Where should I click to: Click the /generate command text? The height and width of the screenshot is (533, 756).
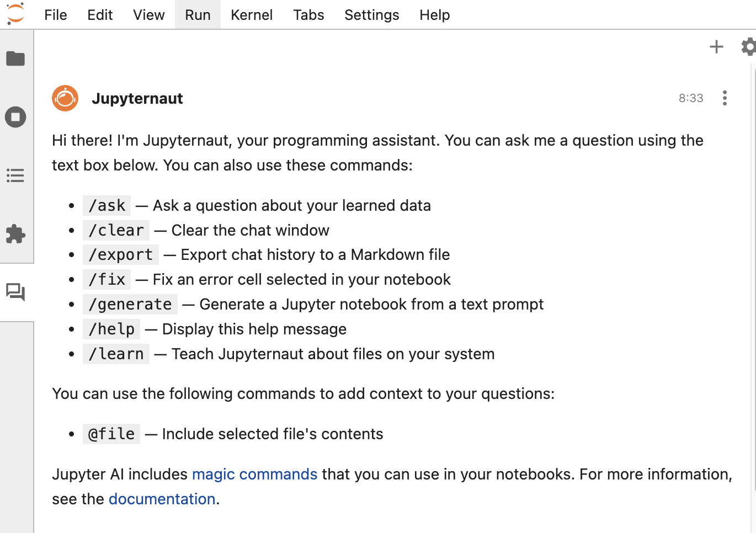click(130, 304)
